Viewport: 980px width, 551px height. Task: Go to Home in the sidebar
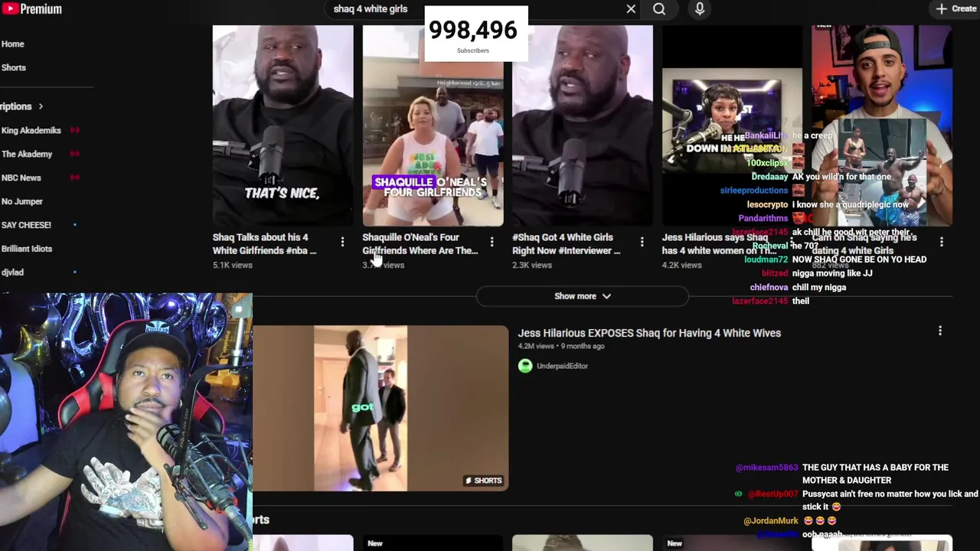tap(13, 44)
